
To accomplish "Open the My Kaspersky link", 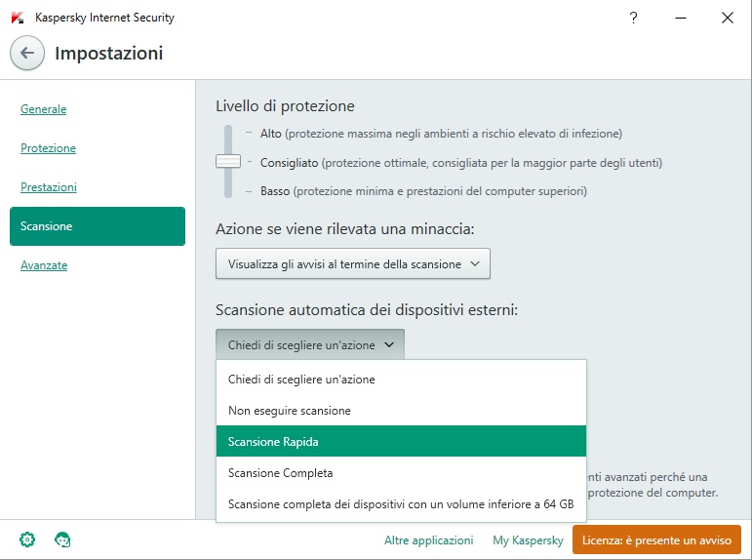I will click(528, 540).
